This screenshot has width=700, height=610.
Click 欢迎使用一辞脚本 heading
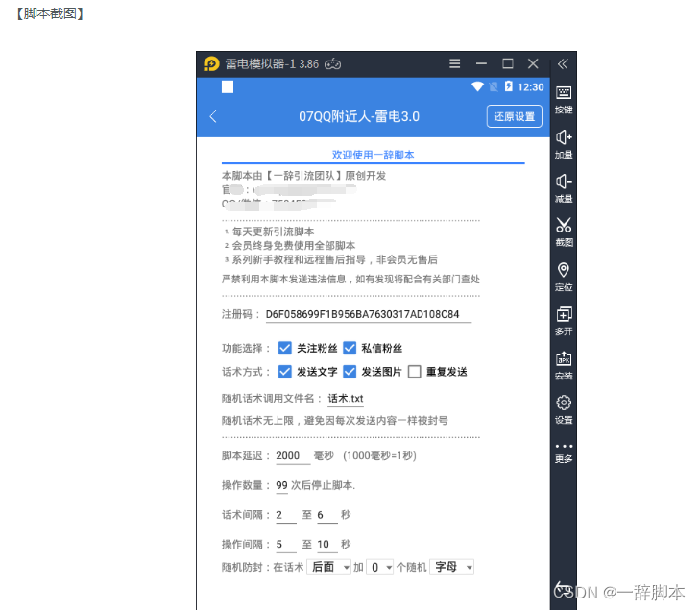[x=374, y=155]
